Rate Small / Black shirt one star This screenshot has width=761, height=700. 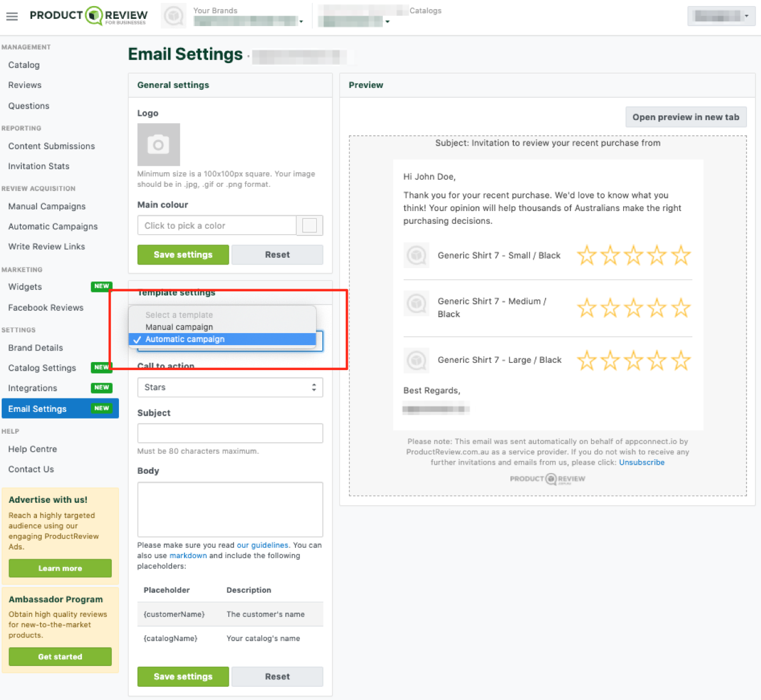[586, 255]
